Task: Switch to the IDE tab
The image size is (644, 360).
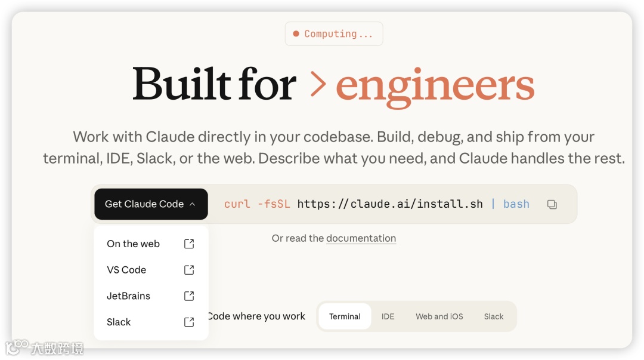Action: [x=388, y=316]
